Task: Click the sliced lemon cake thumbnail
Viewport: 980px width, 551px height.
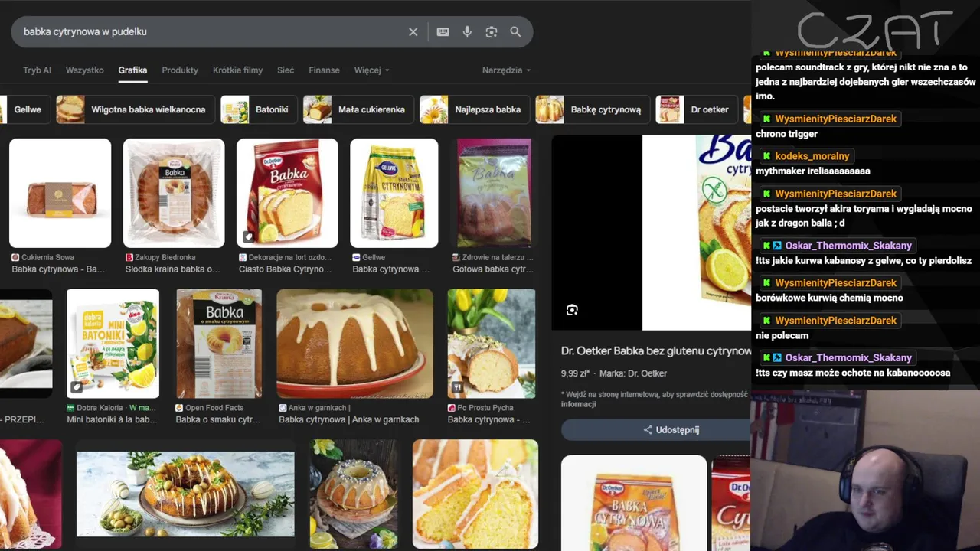Action: coord(475,494)
